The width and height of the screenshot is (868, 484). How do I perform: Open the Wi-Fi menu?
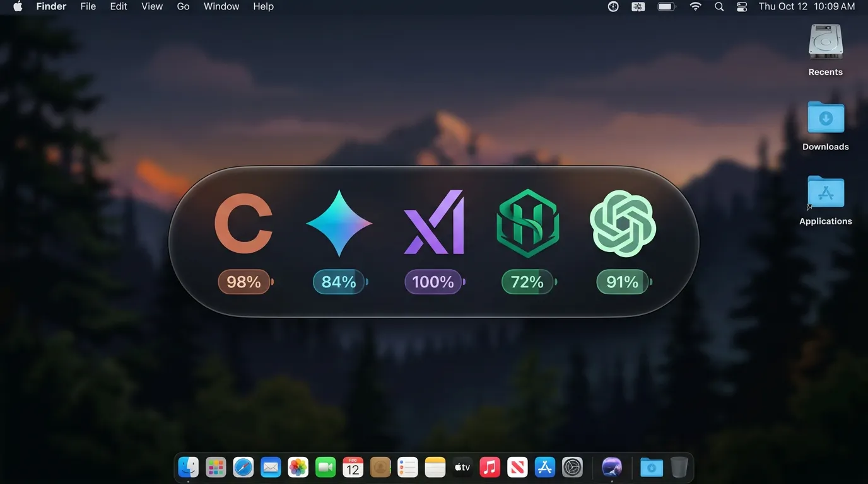[x=695, y=6]
